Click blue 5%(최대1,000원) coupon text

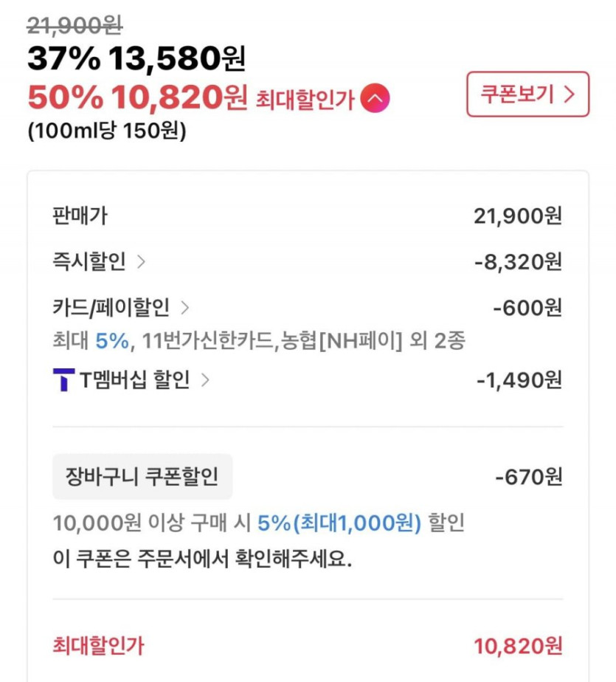click(x=339, y=523)
